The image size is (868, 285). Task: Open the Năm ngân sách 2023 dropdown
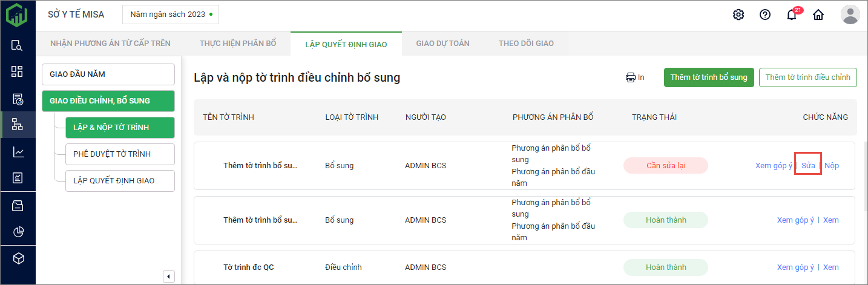point(171,15)
